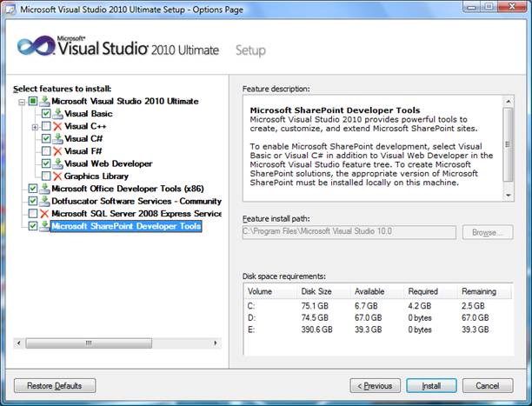Check the Visual C++ checkbox
This screenshot has height=406, width=532.
[x=46, y=126]
